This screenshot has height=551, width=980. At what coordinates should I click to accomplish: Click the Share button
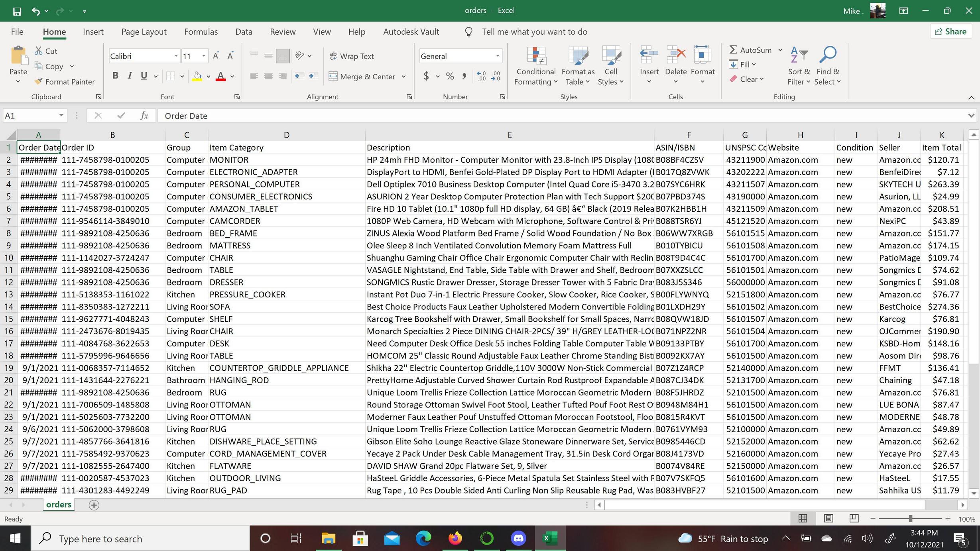950,31
